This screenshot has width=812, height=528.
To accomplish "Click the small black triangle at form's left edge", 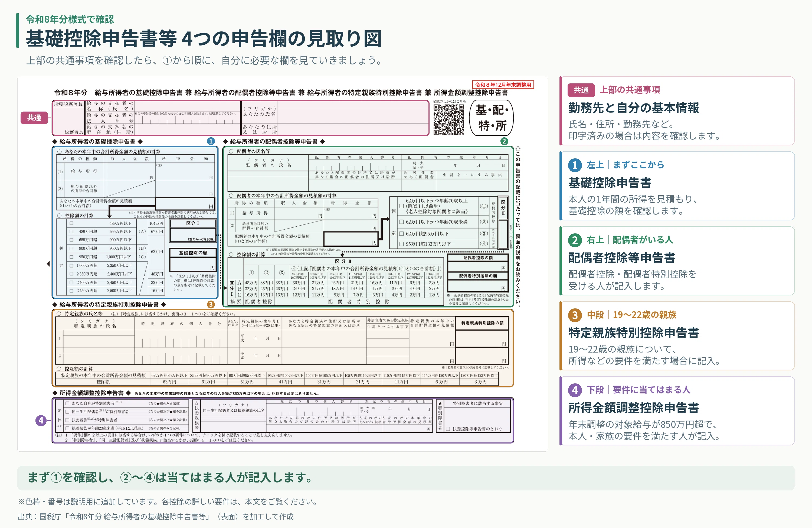I will [48, 263].
